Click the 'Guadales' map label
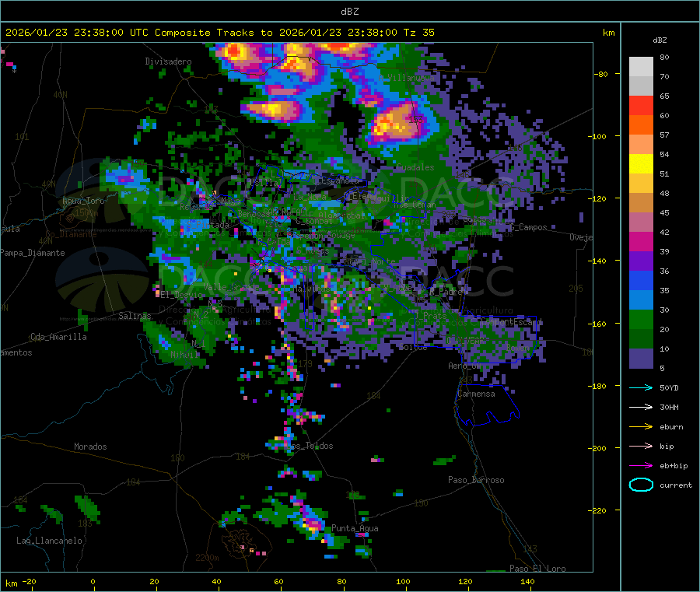This screenshot has height=592, width=700. point(415,167)
